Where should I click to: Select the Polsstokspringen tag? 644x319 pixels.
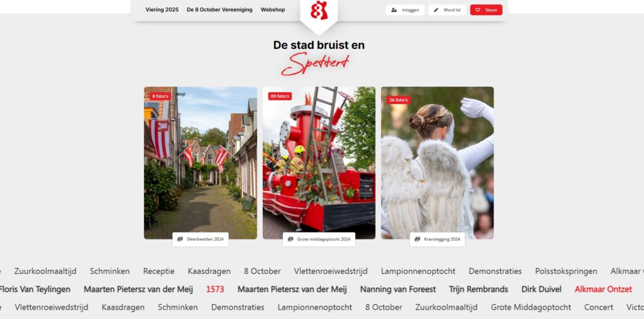click(x=566, y=271)
